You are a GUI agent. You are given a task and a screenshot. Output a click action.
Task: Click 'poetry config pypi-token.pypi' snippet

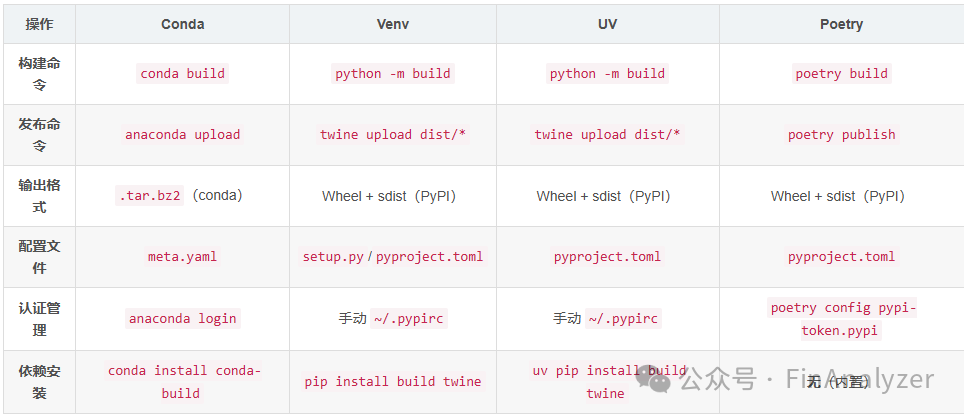(841, 319)
